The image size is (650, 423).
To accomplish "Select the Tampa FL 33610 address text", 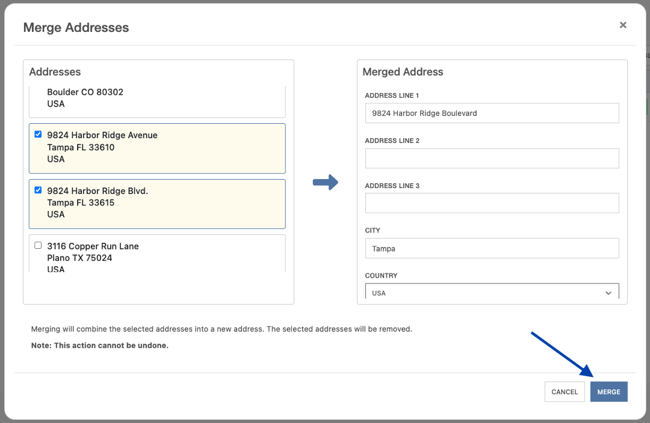I will coord(81,147).
